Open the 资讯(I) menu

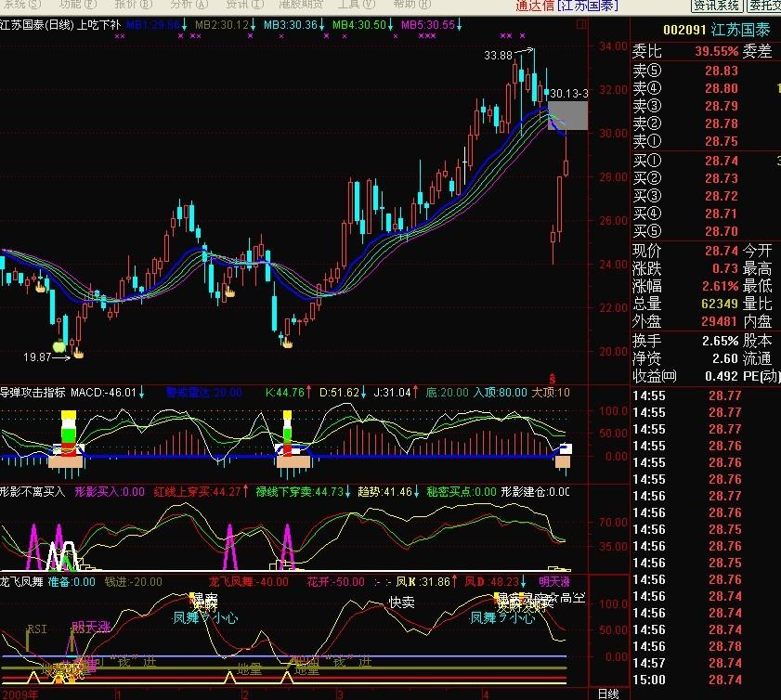[244, 4]
